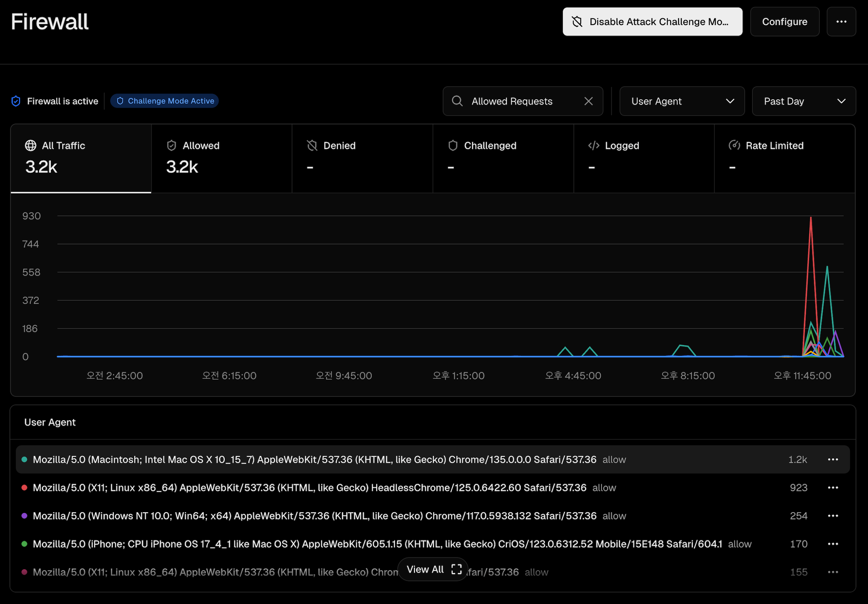Clear the Allowed Requests filter with X
The height and width of the screenshot is (604, 868).
pyautogui.click(x=588, y=101)
